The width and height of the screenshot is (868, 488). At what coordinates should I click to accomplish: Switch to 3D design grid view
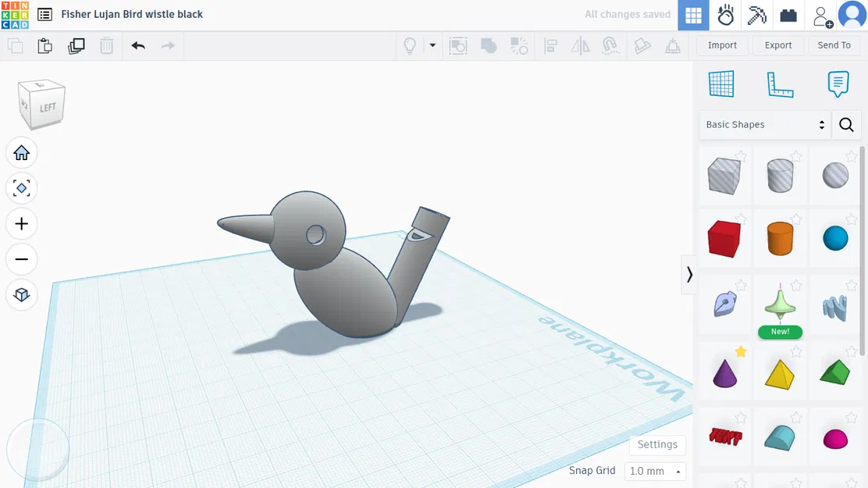click(693, 16)
